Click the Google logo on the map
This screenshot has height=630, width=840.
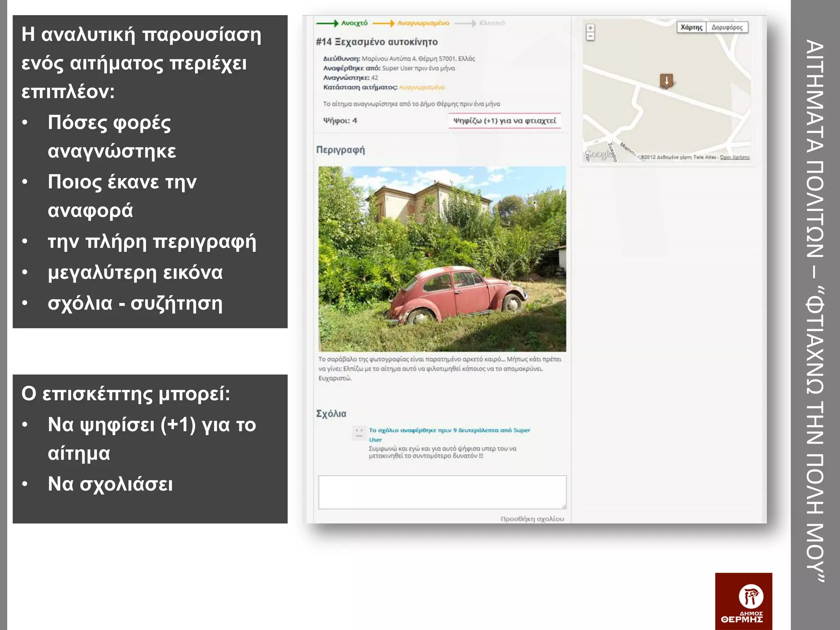(x=598, y=155)
